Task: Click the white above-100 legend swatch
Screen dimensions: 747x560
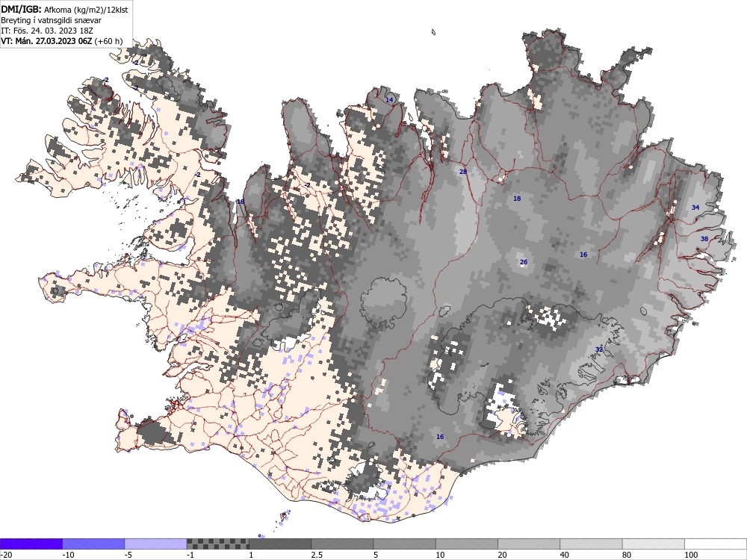Action: point(716,544)
